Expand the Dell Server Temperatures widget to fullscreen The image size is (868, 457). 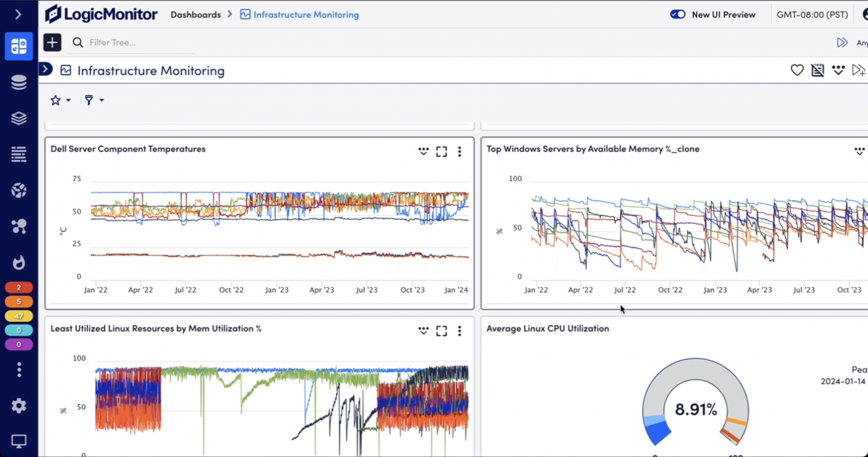[x=441, y=152]
